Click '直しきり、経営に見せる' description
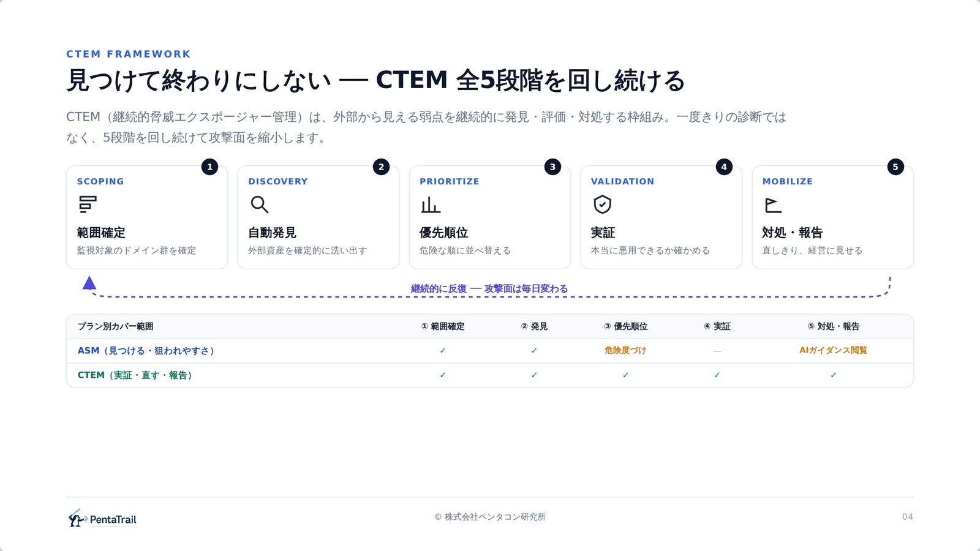Viewport: 980px width, 551px height. click(x=812, y=250)
